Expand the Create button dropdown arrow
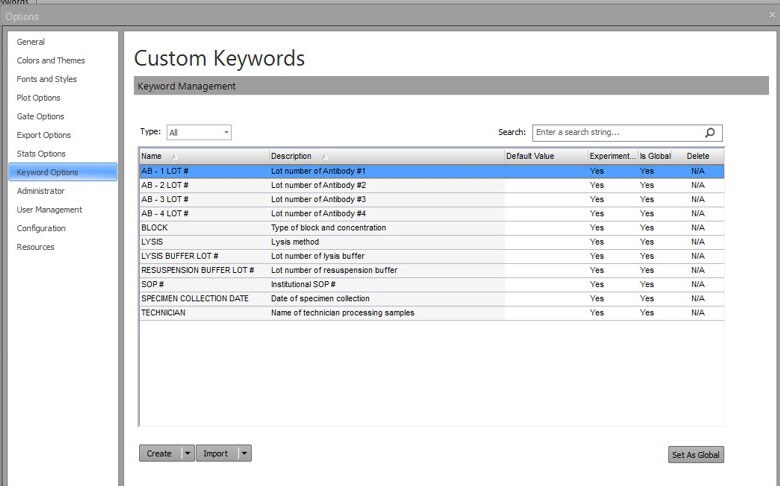 pyautogui.click(x=187, y=454)
